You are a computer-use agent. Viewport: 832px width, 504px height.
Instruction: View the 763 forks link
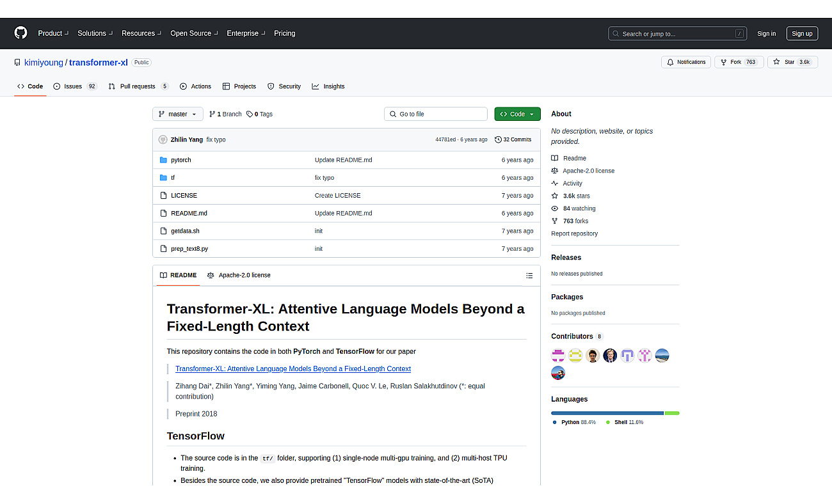pyautogui.click(x=570, y=221)
